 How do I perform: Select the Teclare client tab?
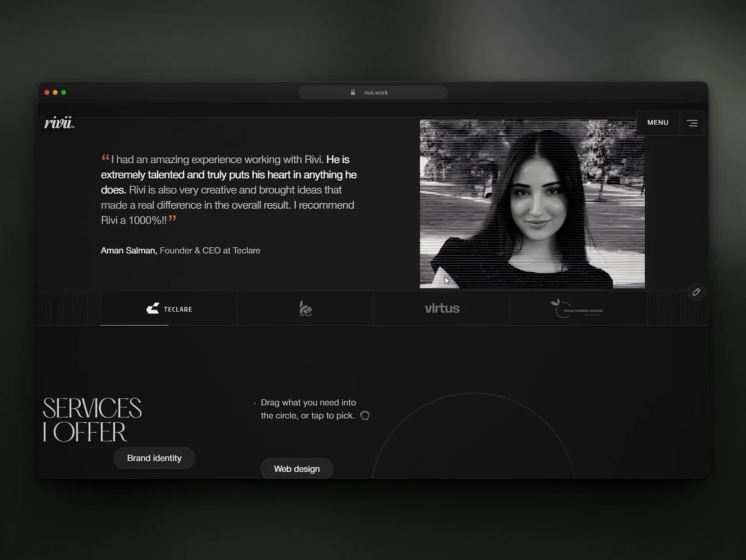[x=169, y=308]
